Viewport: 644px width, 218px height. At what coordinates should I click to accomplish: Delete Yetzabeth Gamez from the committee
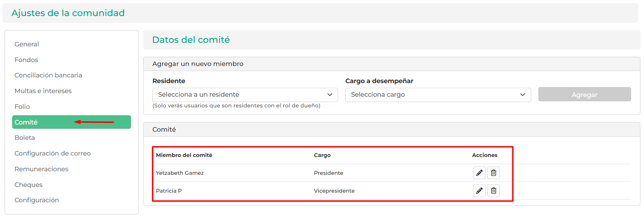click(493, 173)
